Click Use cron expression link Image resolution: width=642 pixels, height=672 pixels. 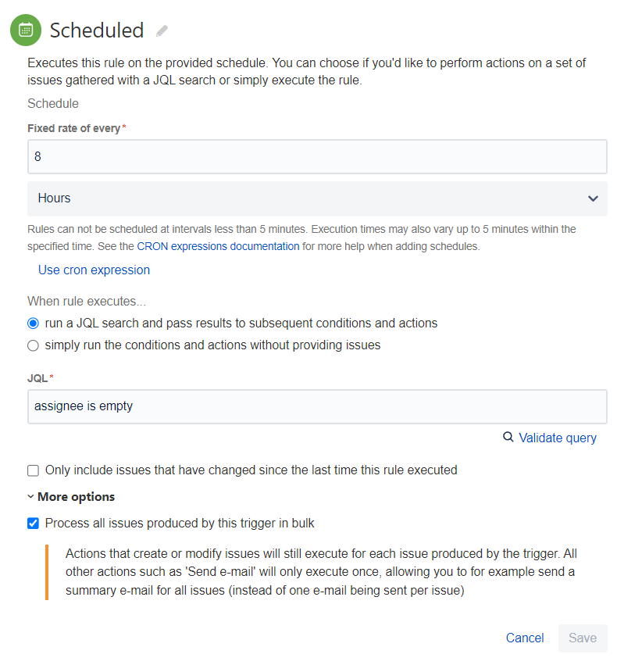pos(94,270)
